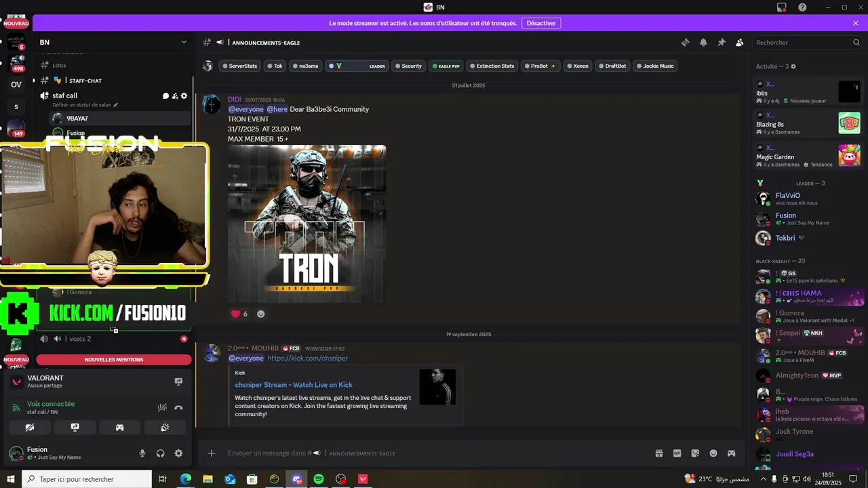Open Activité settings gear in member list
This screenshot has width=868, height=488.
pyautogui.click(x=793, y=66)
